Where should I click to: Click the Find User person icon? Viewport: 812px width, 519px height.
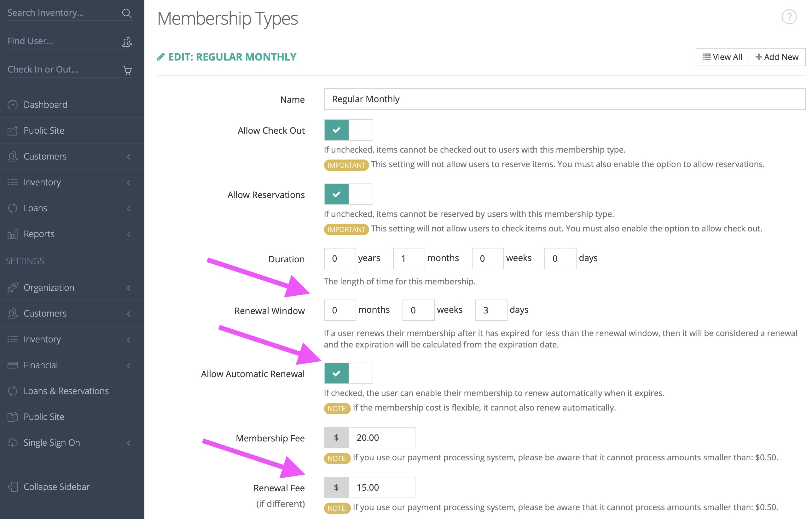(127, 42)
